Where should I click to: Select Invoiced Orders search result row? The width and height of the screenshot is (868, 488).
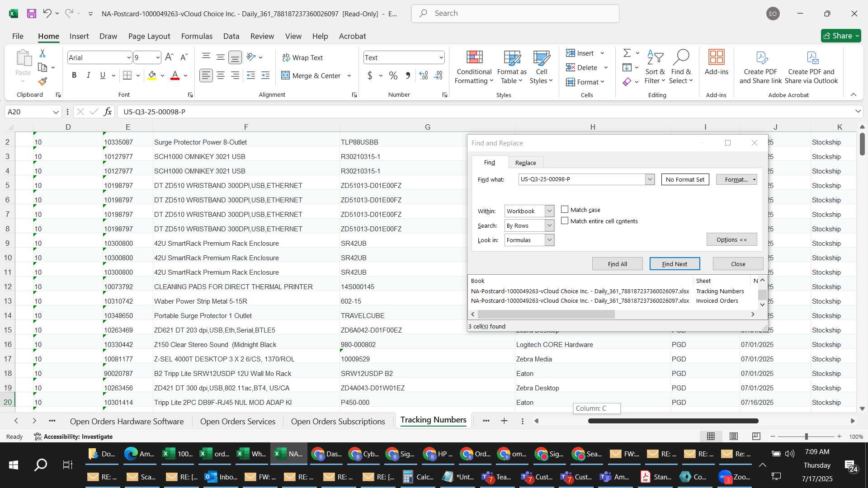point(613,301)
